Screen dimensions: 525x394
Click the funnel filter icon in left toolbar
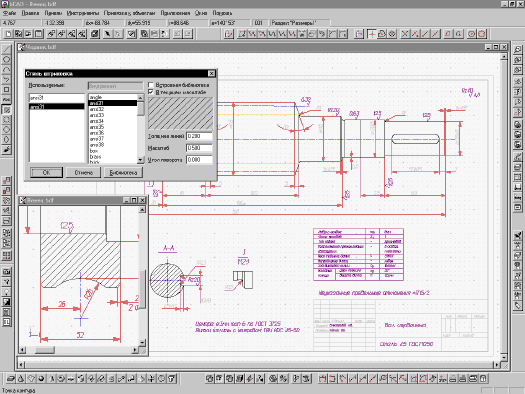click(x=6, y=282)
